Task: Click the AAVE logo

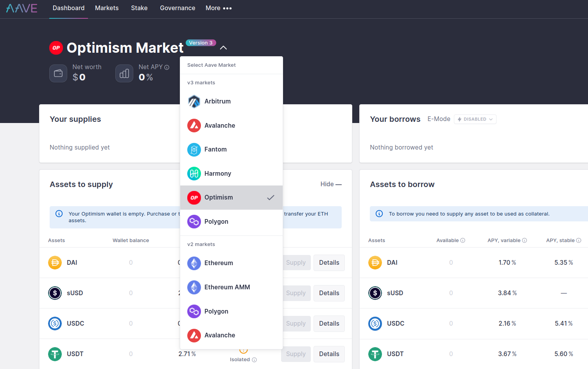Action: tap(22, 8)
